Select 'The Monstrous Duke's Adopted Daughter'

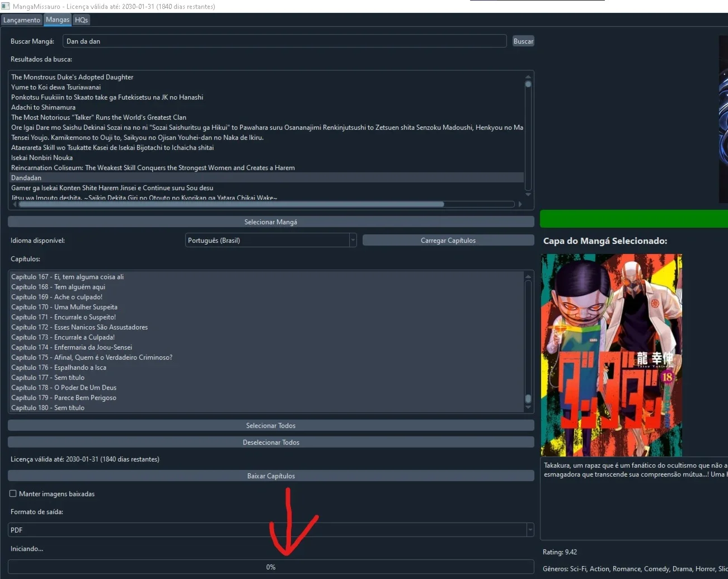pyautogui.click(x=266, y=77)
